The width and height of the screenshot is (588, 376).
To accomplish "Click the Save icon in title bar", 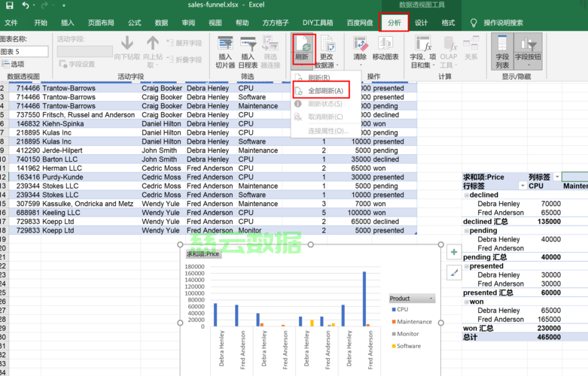I will tap(9, 5).
